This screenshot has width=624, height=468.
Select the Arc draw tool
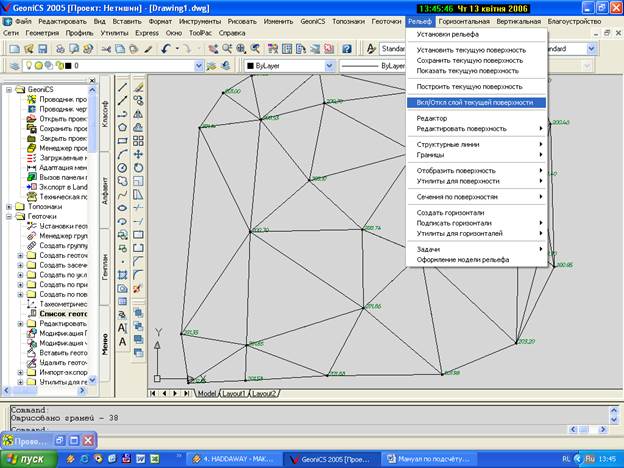coord(123,154)
